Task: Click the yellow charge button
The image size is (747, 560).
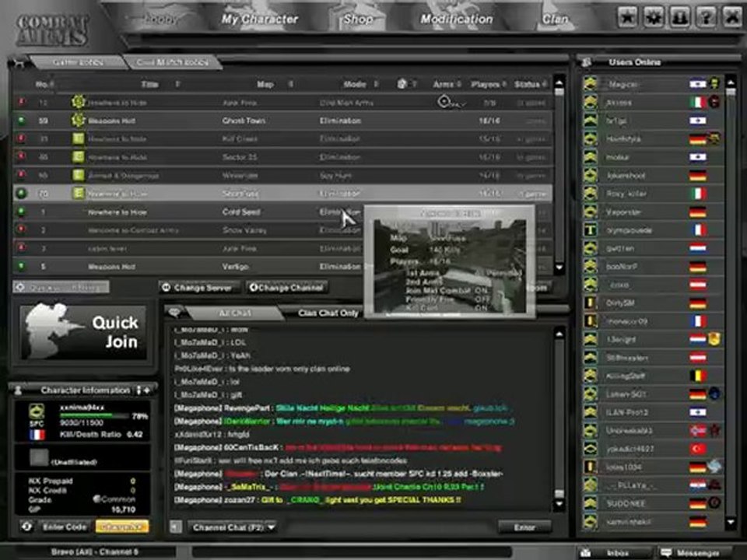Action: click(122, 527)
